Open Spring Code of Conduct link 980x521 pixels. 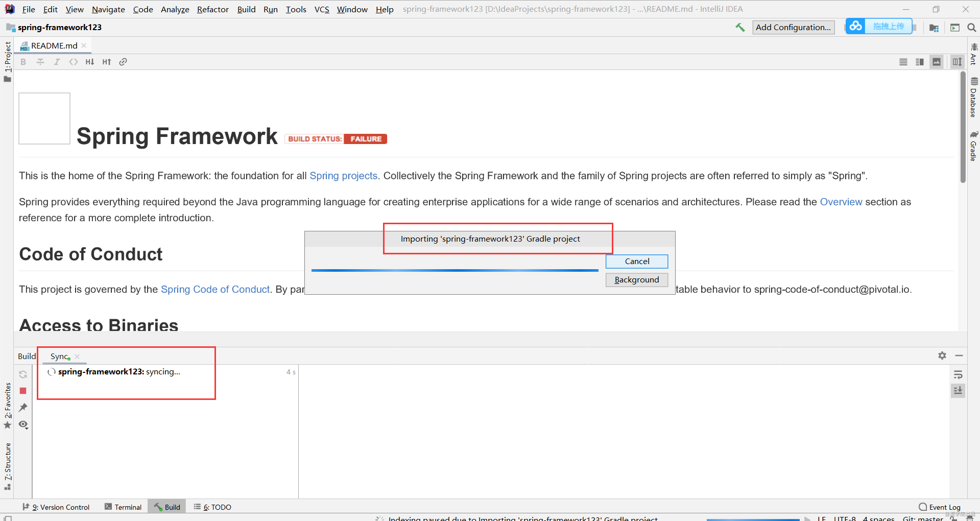pyautogui.click(x=215, y=289)
